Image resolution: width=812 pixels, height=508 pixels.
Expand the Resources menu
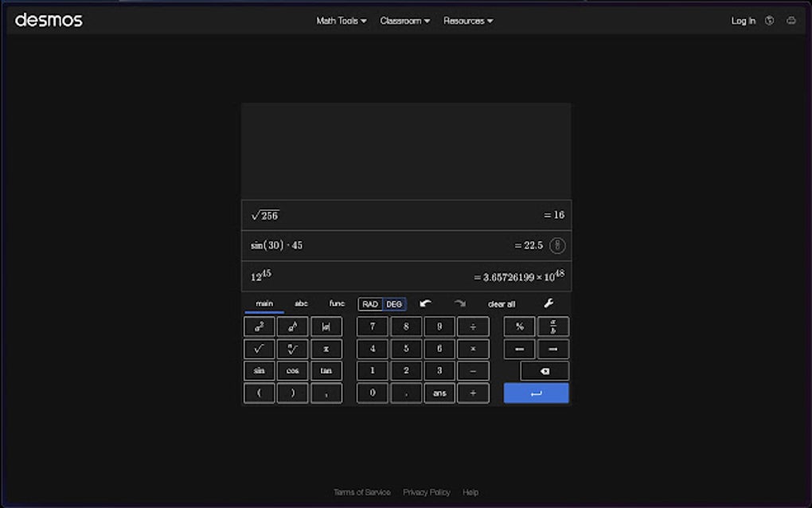(x=467, y=21)
